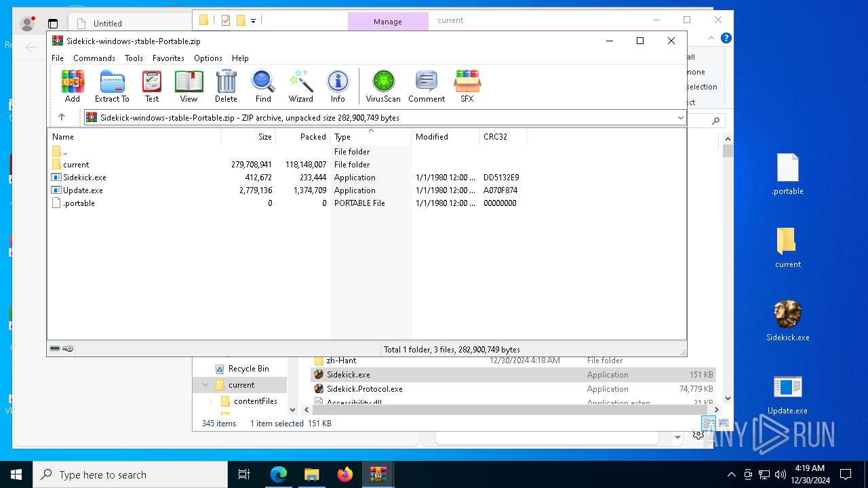Open the .portable file on desktop

[x=788, y=174]
